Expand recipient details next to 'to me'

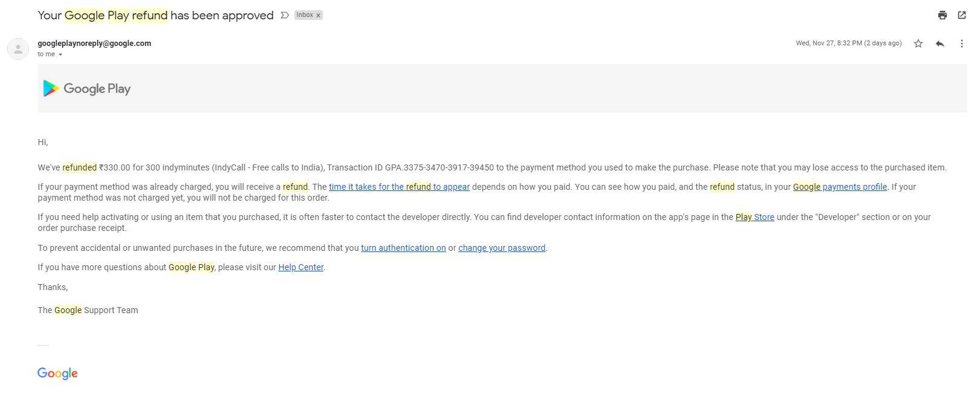coord(60,54)
